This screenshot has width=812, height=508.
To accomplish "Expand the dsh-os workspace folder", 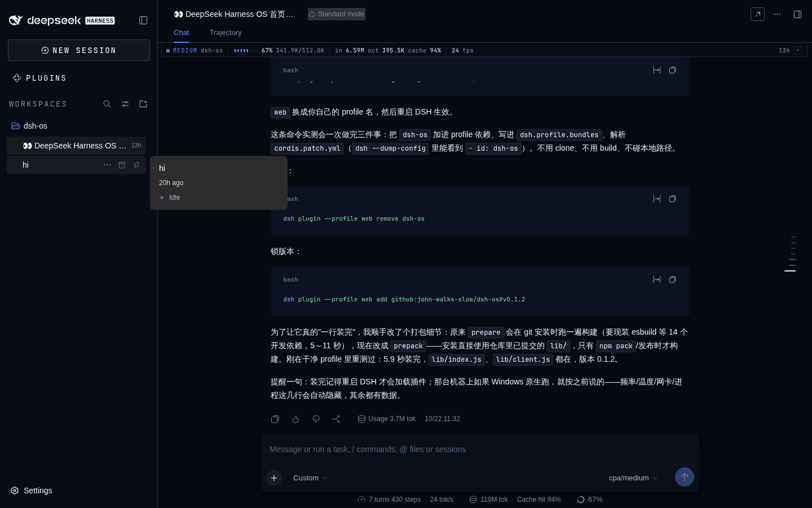I will 76,126.
